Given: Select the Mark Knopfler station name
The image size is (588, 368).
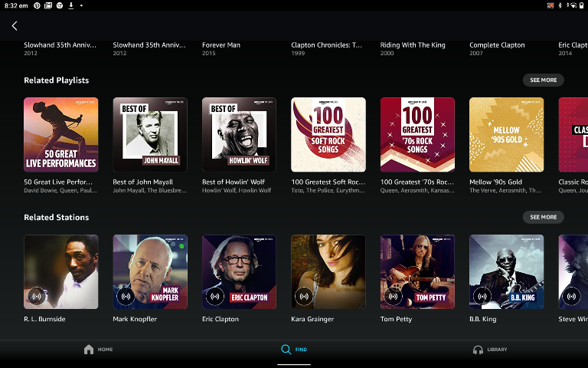Looking at the screenshot, I should [x=135, y=319].
